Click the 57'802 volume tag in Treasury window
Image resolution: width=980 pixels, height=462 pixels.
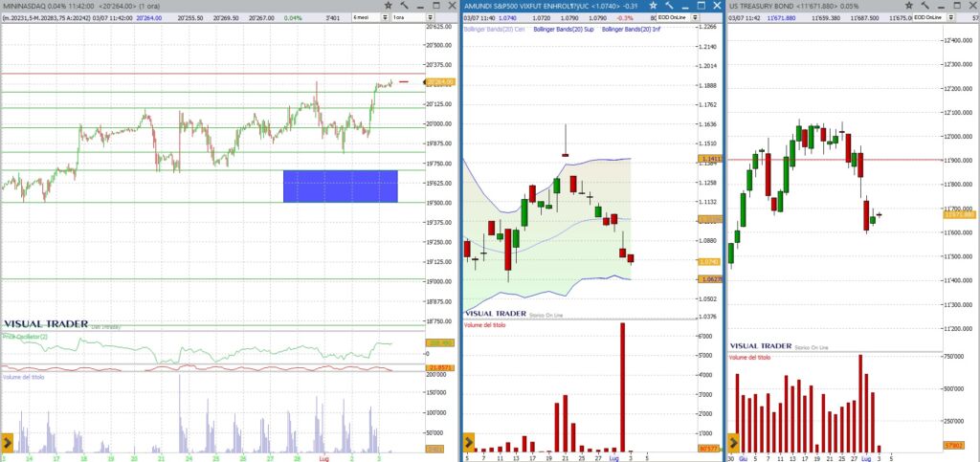tap(954, 445)
